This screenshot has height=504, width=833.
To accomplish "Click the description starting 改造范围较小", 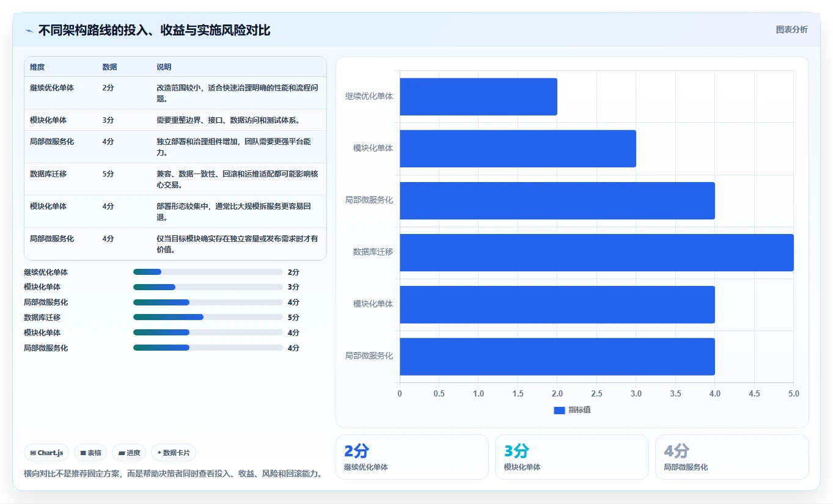I will tap(238, 93).
